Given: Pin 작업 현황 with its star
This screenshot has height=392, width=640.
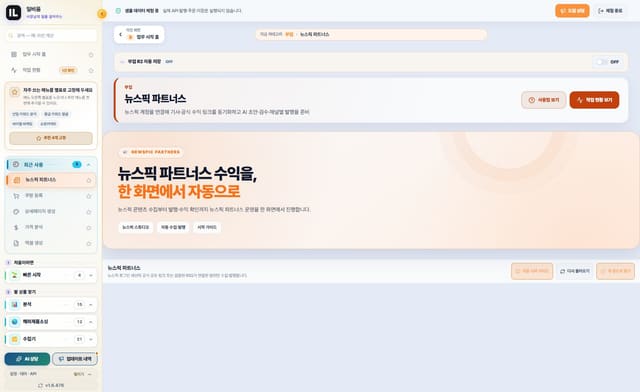Looking at the screenshot, I should [x=91, y=70].
